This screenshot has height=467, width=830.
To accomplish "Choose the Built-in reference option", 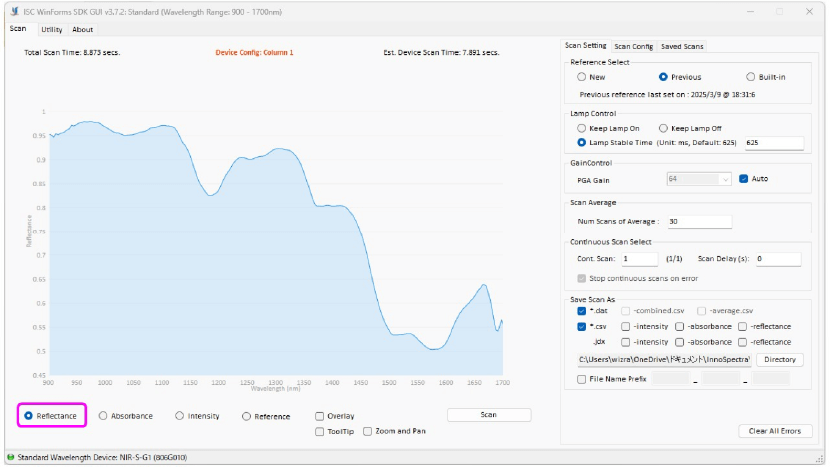I will (x=751, y=76).
